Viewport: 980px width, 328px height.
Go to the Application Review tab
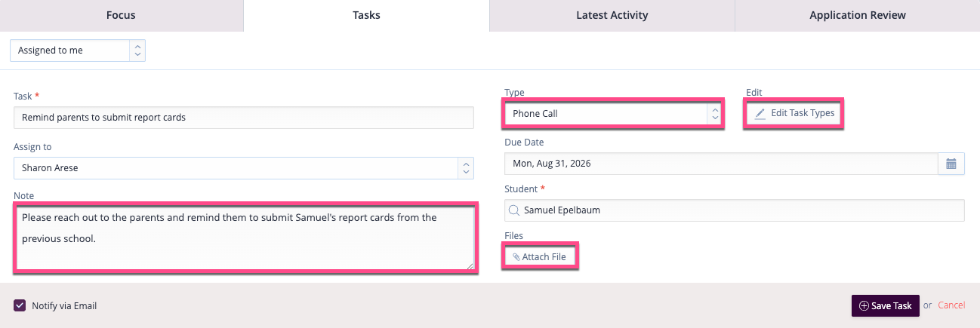(x=858, y=15)
